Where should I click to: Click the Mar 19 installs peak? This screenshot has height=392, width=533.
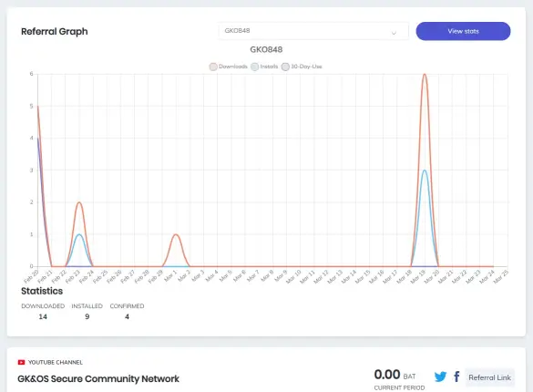click(x=425, y=170)
